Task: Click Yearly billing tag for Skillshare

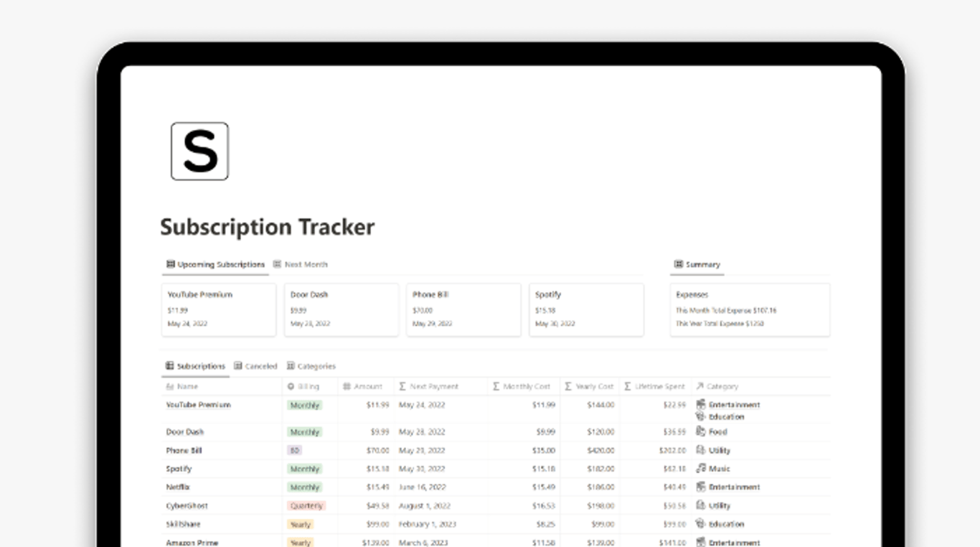Action: tap(301, 525)
